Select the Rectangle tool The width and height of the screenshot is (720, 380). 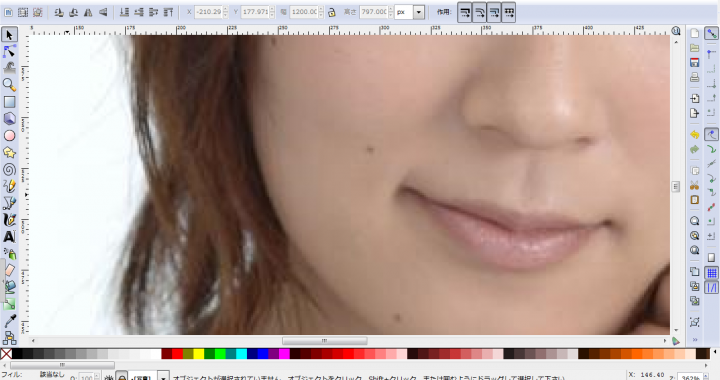[9, 101]
